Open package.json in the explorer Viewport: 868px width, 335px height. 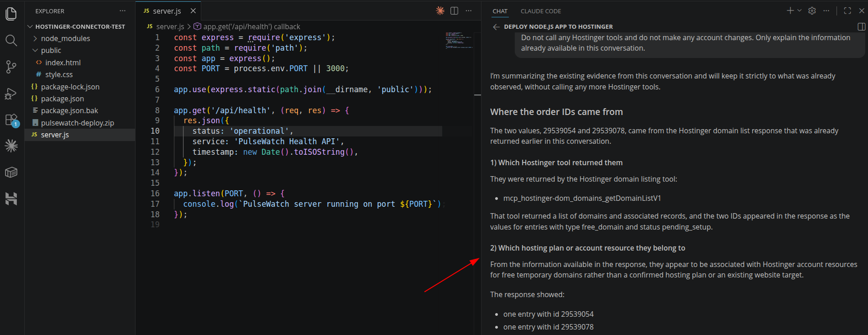coord(80,99)
